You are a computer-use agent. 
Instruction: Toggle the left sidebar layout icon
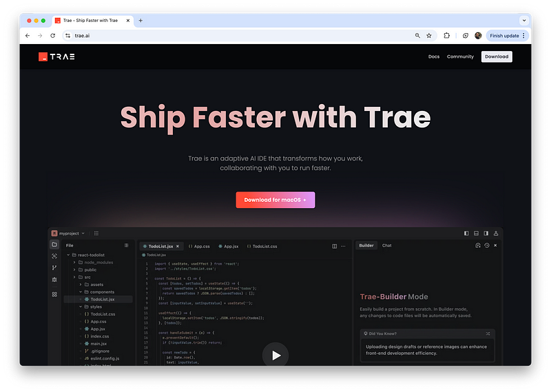click(466, 233)
